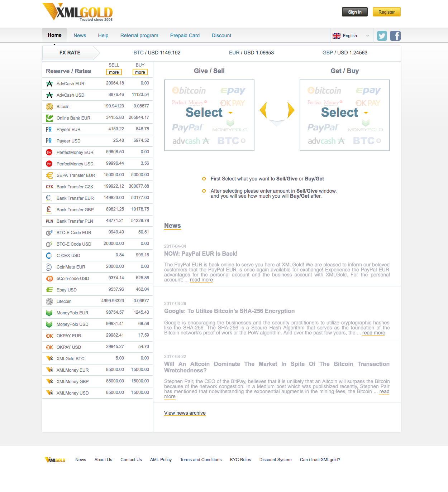Screen dimensions: 448x492
Task: Click the C-CEX USD icon
Action: coord(49,256)
